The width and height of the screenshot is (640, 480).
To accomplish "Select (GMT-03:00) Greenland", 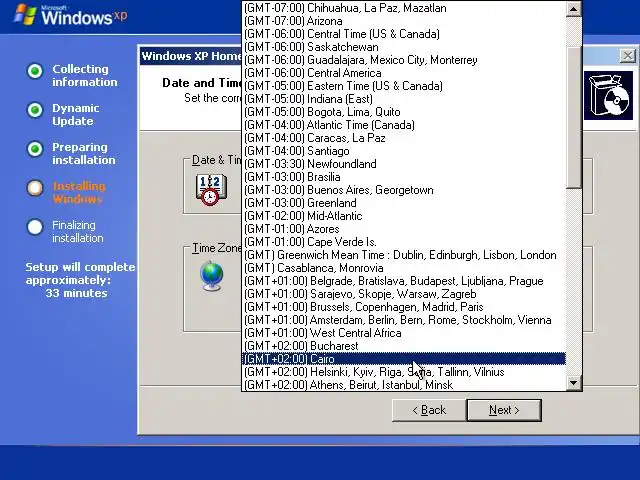I will coord(404,203).
